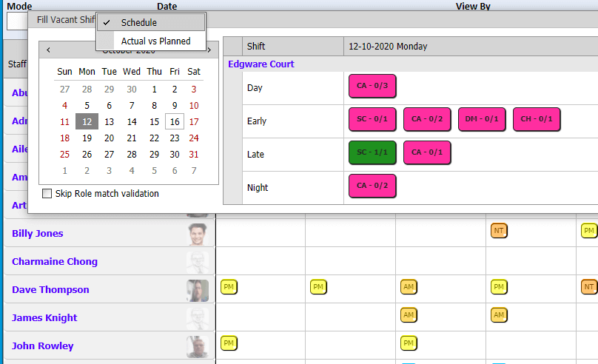
Task: Click the Shift column header
Action: [293, 47]
